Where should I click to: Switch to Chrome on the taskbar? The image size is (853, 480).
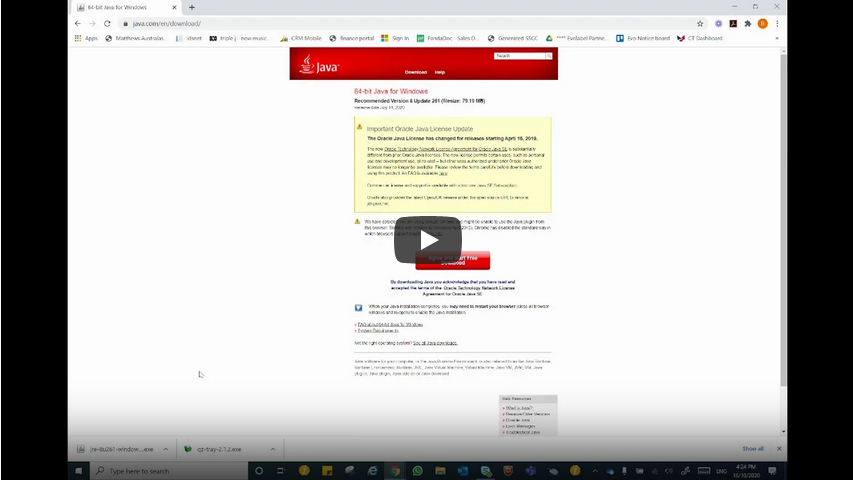[395, 471]
